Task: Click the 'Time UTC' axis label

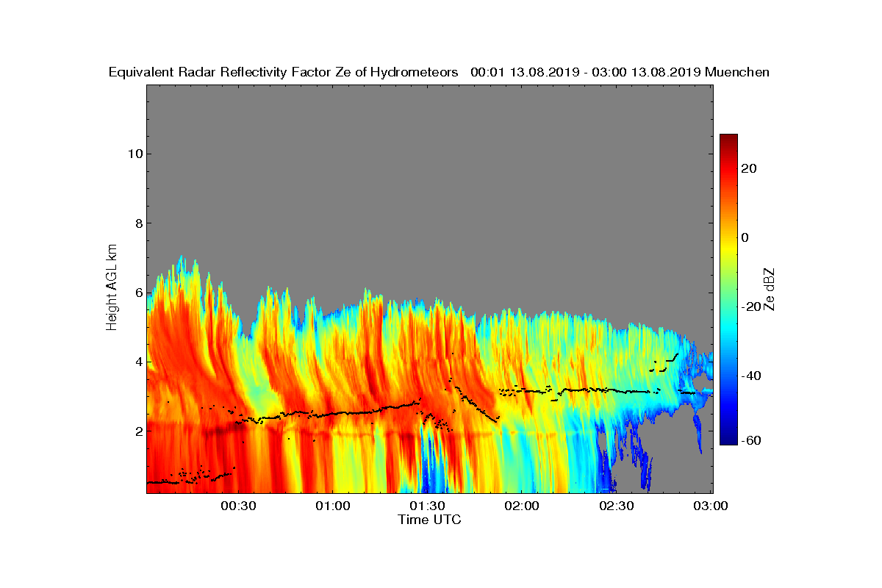Action: coord(430,520)
